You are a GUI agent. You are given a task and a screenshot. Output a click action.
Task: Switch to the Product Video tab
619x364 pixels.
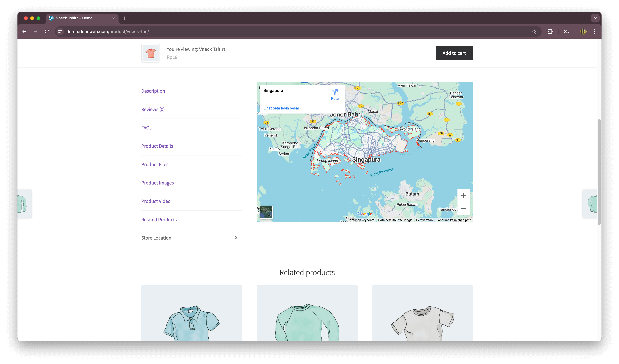click(156, 201)
